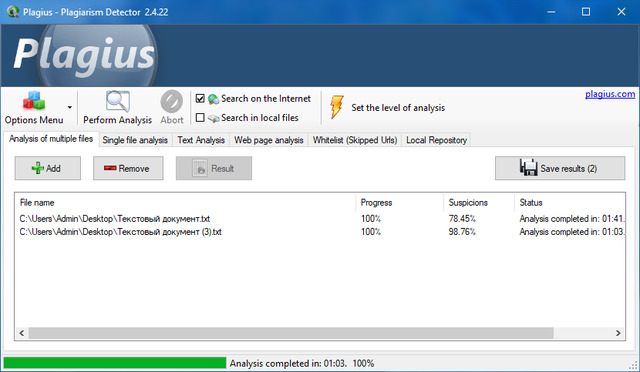Click the horizontal scrollbar thumb
Viewport: 640px width, 372px height.
tap(291, 333)
